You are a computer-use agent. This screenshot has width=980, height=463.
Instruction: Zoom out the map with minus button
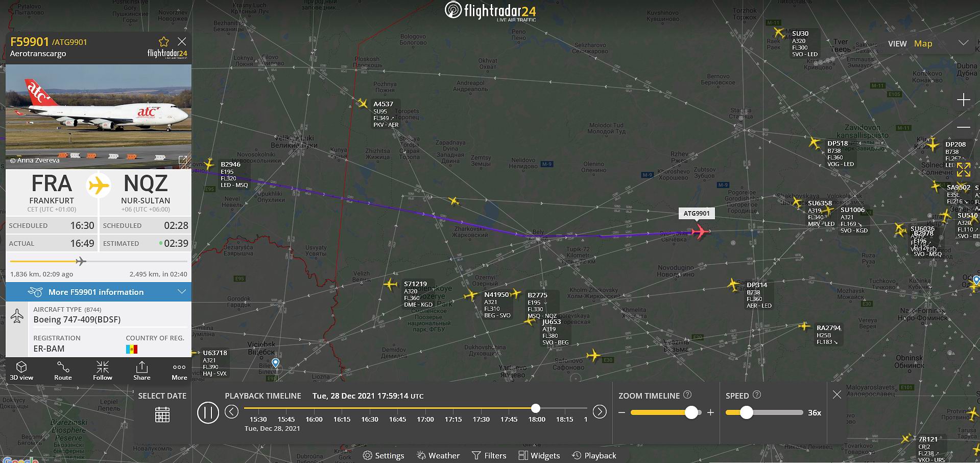[x=963, y=127]
